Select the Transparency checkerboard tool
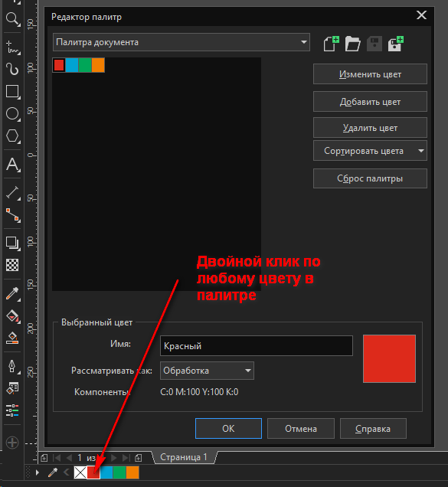The width and height of the screenshot is (448, 487). coord(12,265)
